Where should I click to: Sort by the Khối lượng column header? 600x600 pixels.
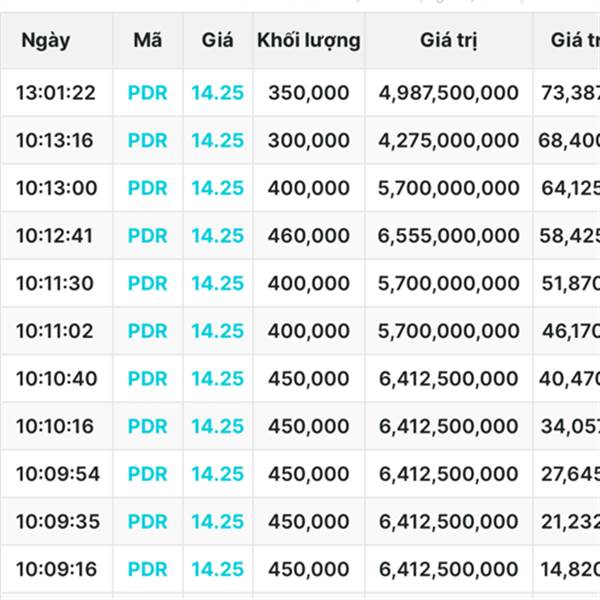[x=308, y=41]
